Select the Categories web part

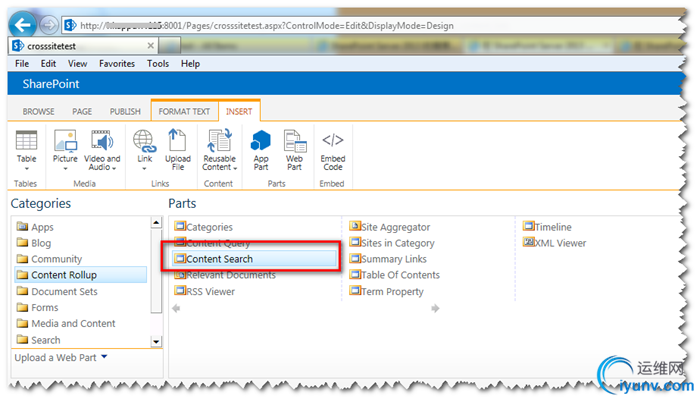[x=204, y=227]
